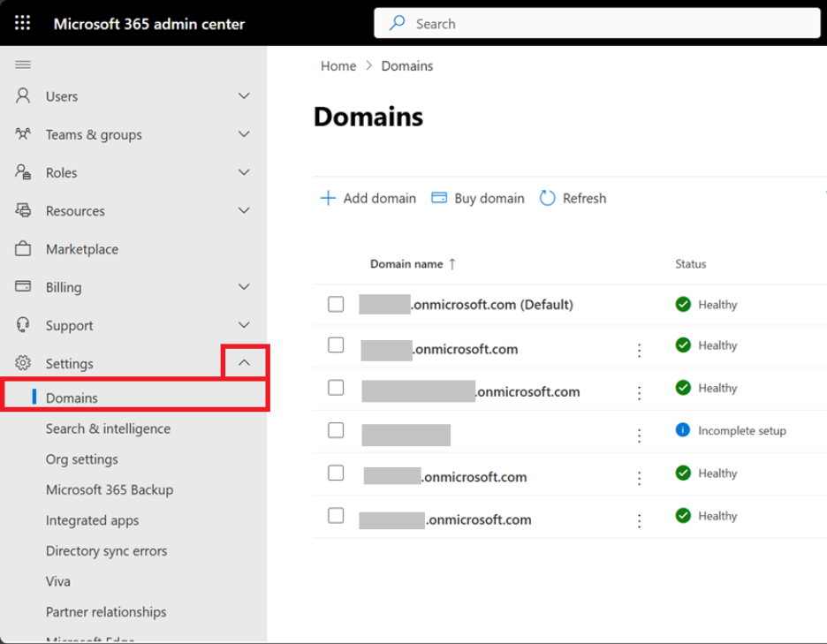Click the Buy domain button
This screenshot has height=644, width=827.
click(478, 198)
